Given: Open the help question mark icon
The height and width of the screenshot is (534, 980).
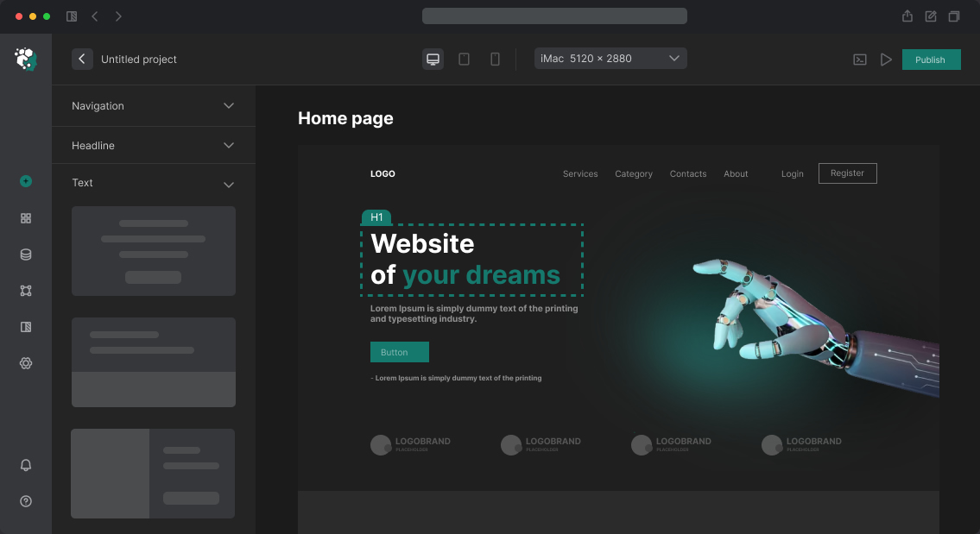Looking at the screenshot, I should (26, 501).
